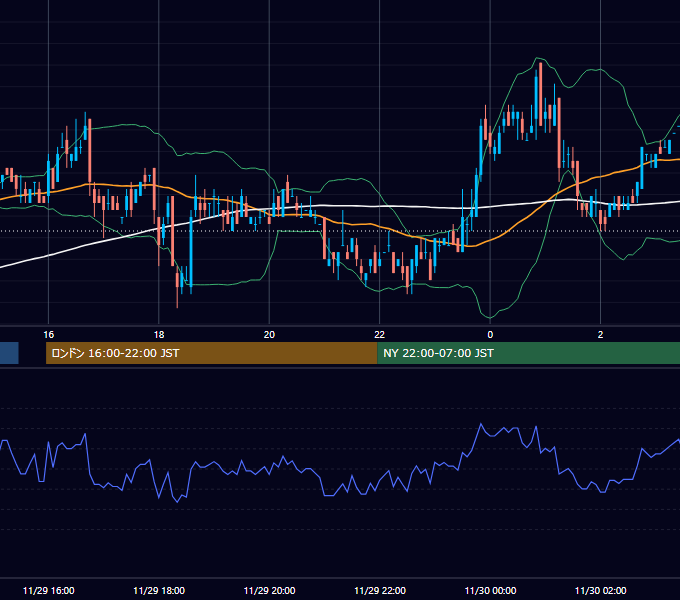Screen dimensions: 680x600
Task: Click the upper chart axis label 18
Action: [x=159, y=335]
